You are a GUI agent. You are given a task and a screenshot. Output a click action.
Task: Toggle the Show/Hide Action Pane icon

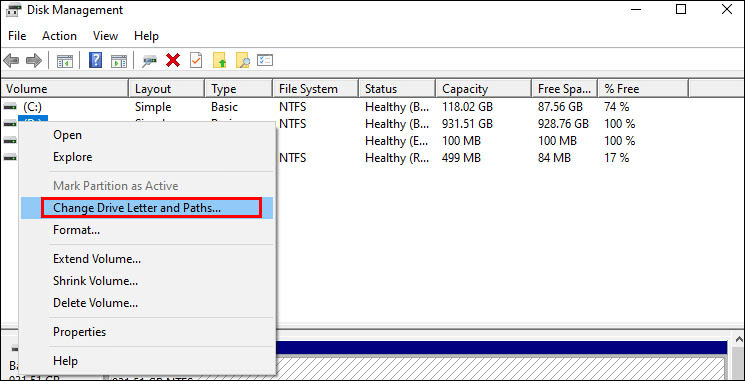pos(119,61)
